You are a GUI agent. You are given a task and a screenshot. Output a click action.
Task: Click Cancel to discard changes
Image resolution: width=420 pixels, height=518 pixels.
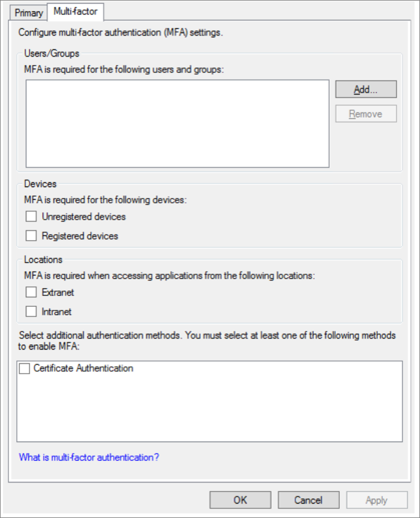pos(309,499)
